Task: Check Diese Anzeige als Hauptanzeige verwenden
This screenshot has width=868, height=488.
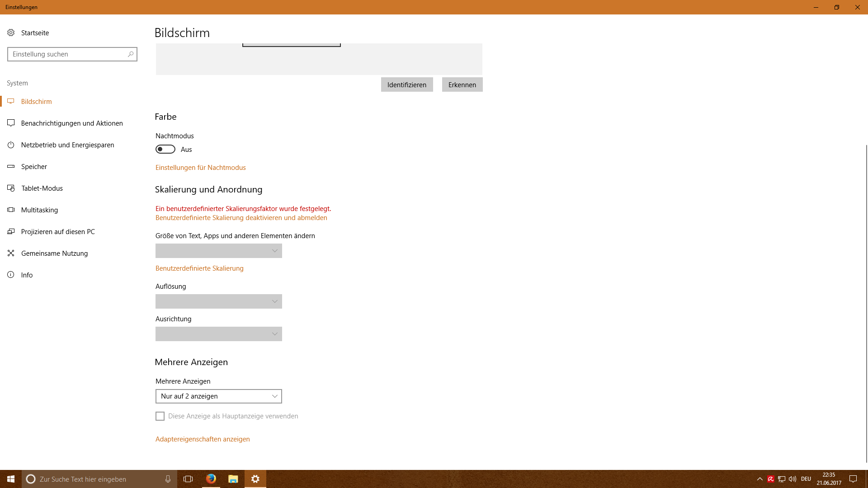Action: [160, 416]
